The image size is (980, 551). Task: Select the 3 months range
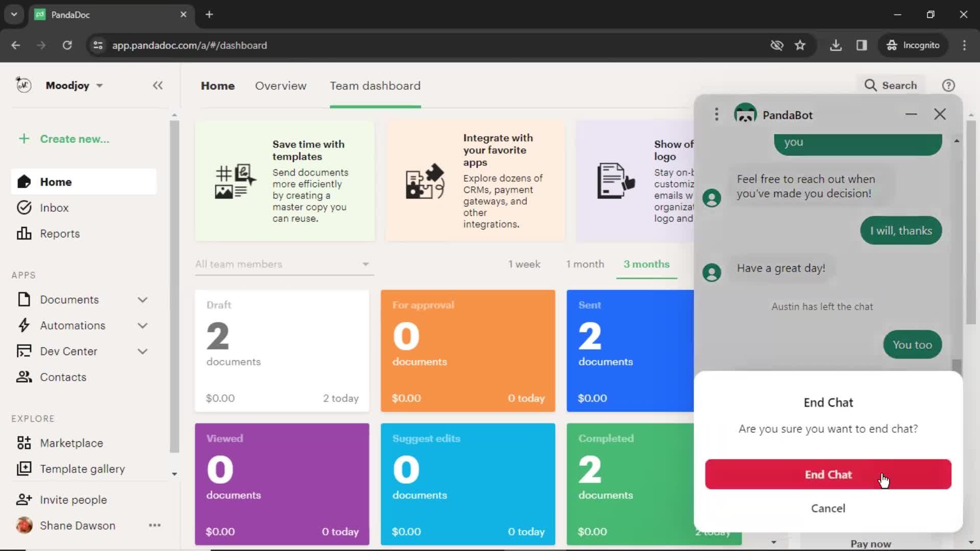point(647,264)
